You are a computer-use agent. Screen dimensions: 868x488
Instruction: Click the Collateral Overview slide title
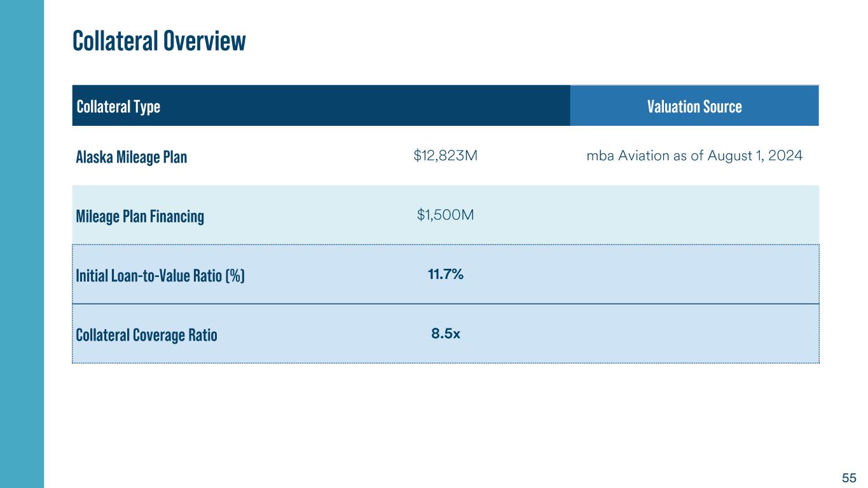(159, 41)
